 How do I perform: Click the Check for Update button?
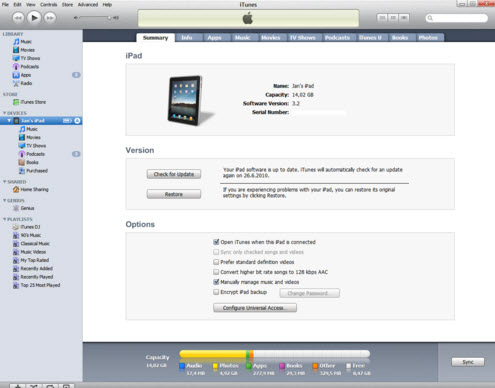174,174
